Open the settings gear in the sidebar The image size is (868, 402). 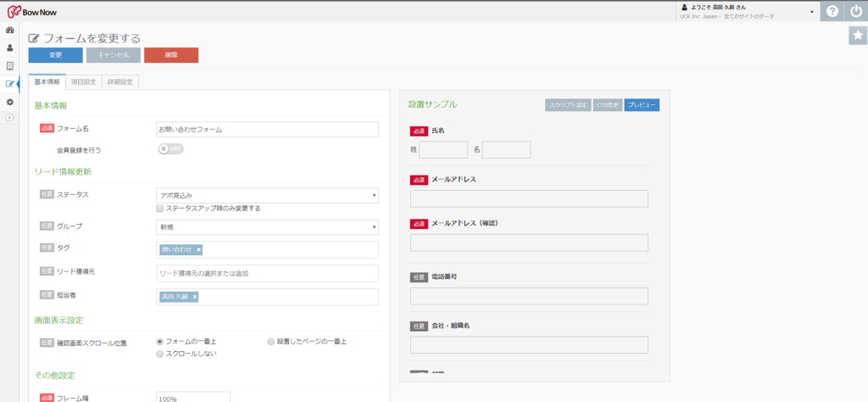point(9,102)
